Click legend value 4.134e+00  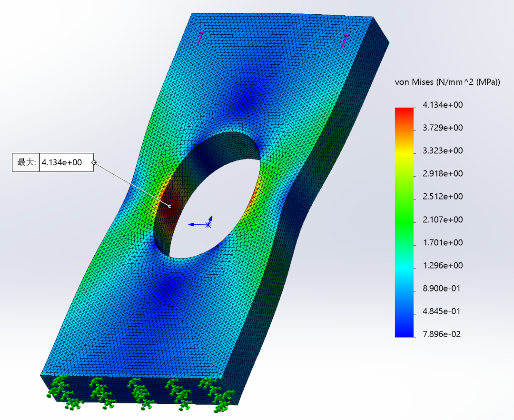(443, 105)
